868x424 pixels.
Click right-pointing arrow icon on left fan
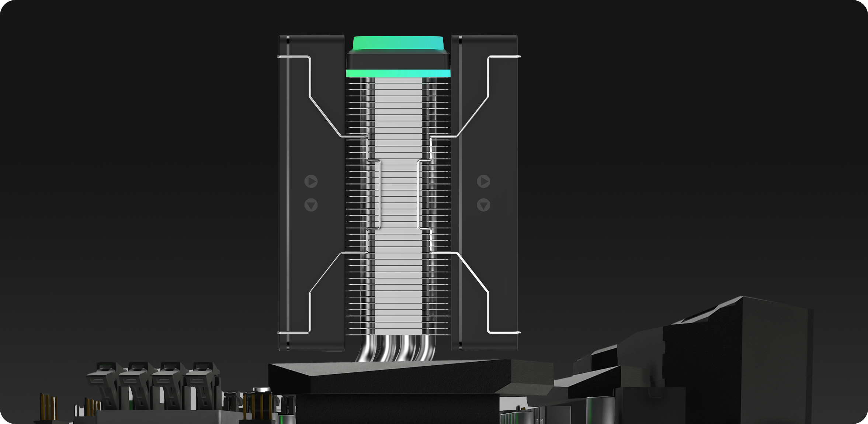[311, 181]
